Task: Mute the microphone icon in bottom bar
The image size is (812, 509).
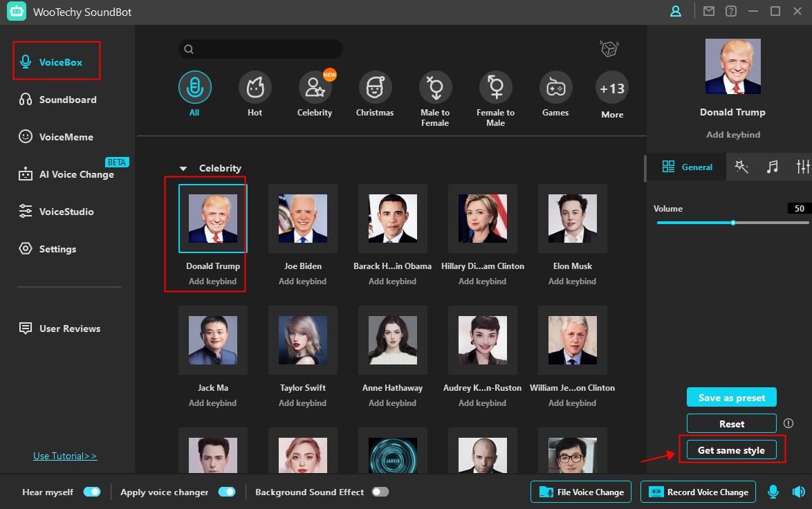Action: [x=773, y=492]
